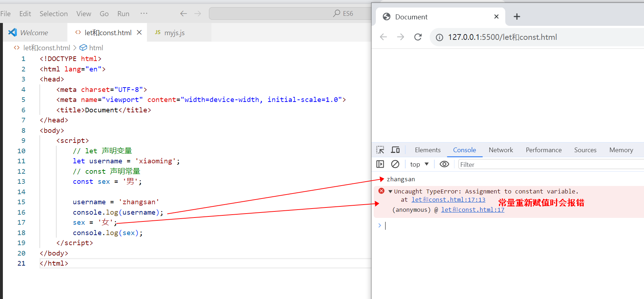Screen dimensions: 644x299
Task: Reload the page in the browser
Action: pos(418,37)
